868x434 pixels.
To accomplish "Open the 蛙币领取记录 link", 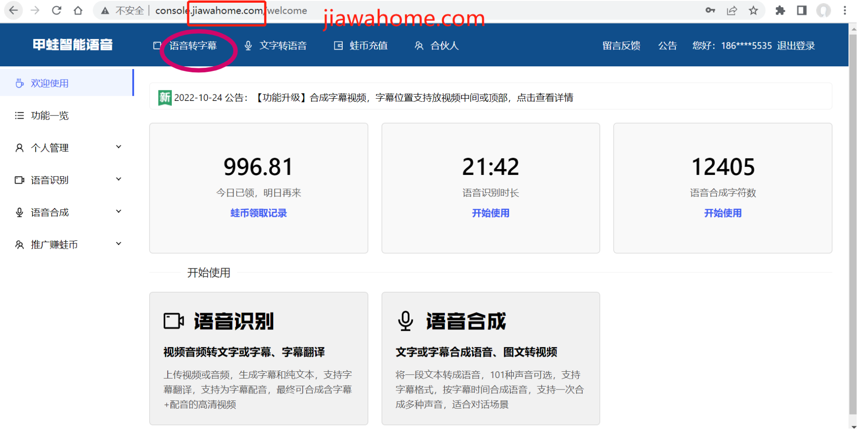I will coord(259,213).
